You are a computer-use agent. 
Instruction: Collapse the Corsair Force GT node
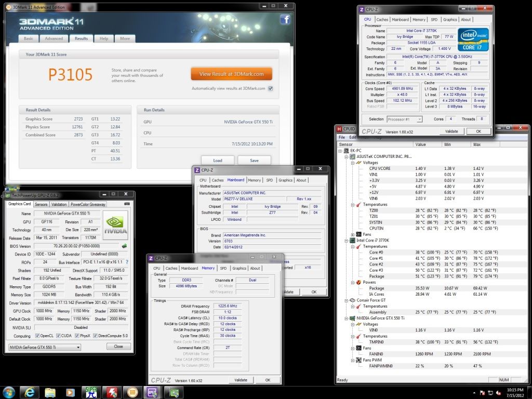[347, 300]
